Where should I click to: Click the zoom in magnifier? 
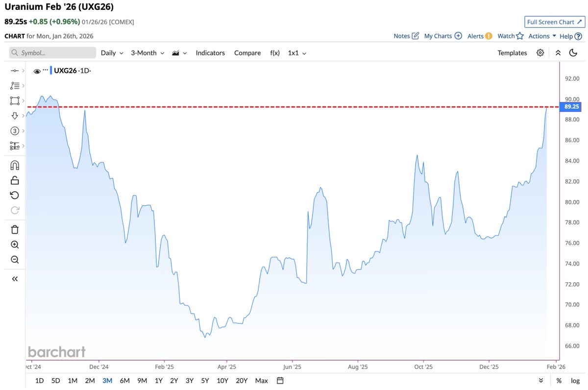tap(15, 244)
